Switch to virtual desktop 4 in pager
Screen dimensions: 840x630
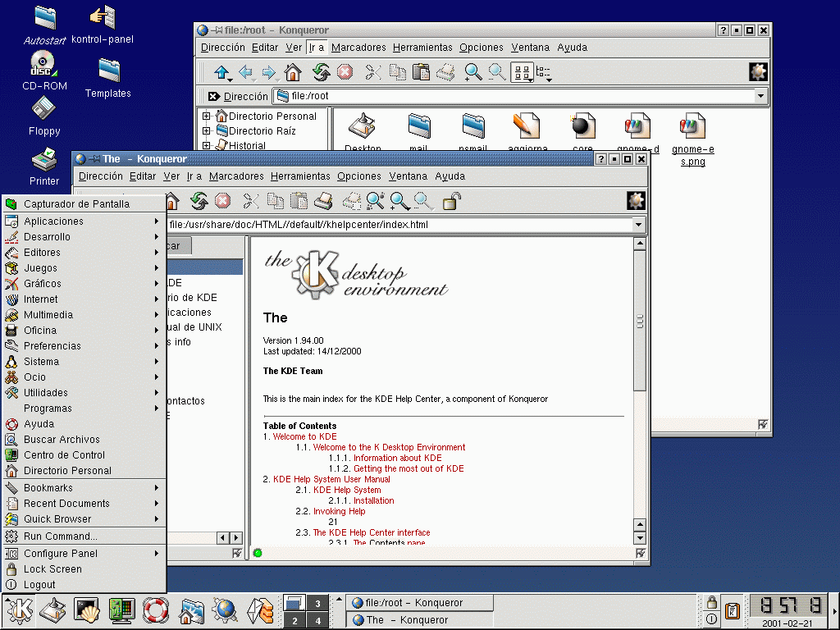318,621
